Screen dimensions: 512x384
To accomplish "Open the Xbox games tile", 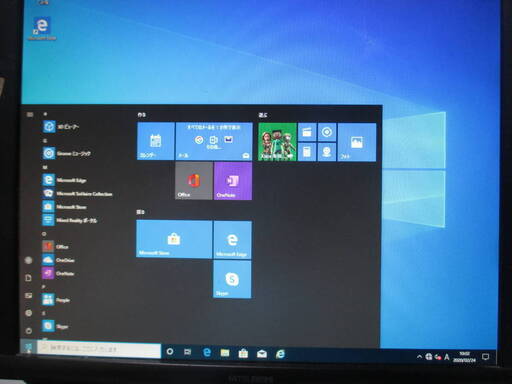I will (277, 142).
